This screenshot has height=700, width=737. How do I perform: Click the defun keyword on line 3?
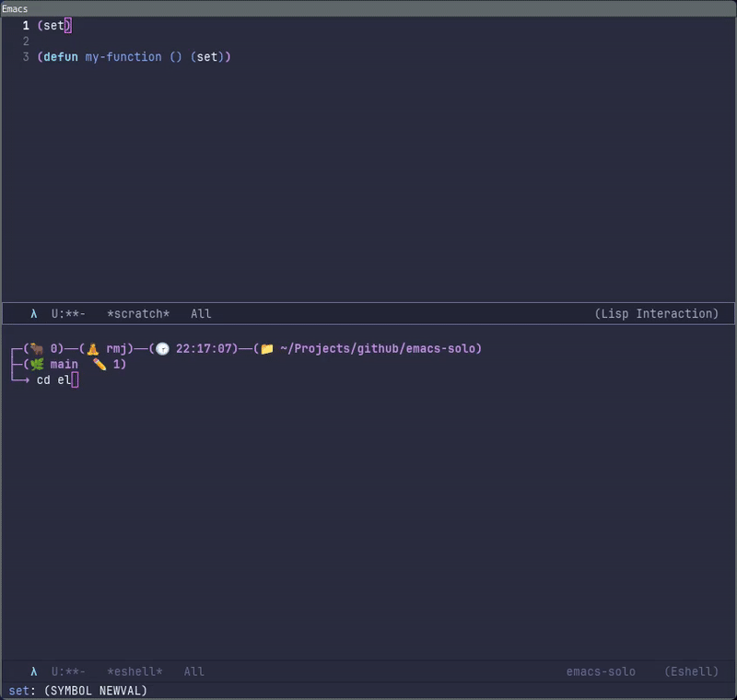(x=61, y=57)
